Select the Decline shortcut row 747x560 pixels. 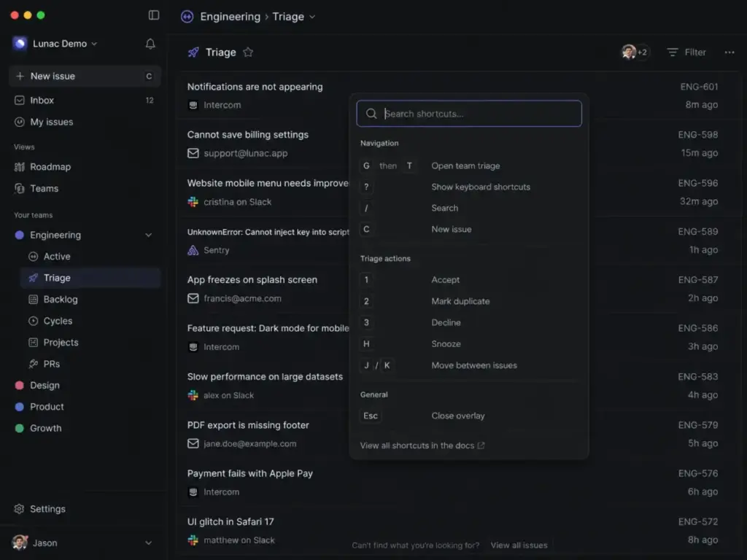469,322
